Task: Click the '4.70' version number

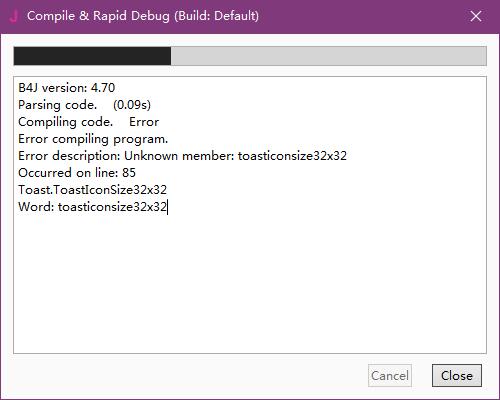Action: pos(103,88)
